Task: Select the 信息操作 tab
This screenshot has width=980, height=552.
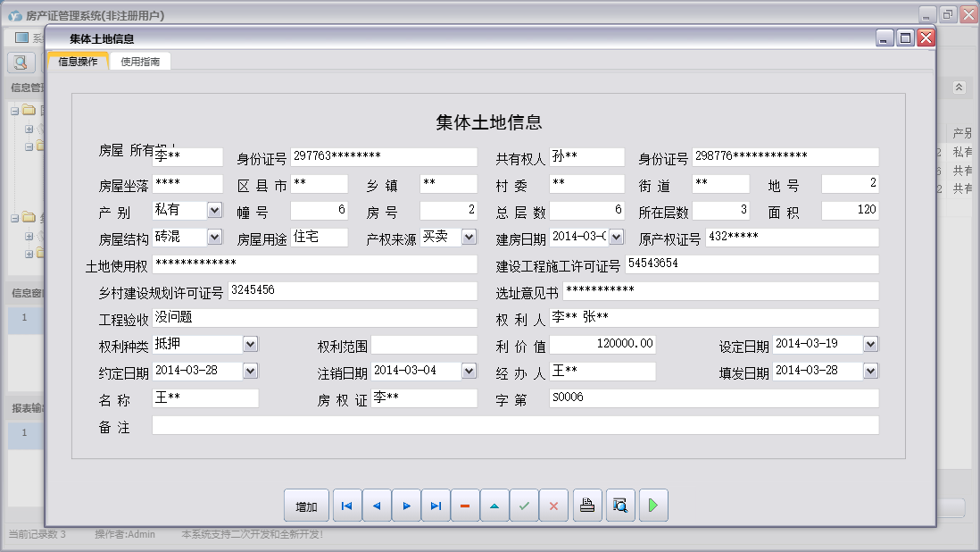Action: pos(79,62)
